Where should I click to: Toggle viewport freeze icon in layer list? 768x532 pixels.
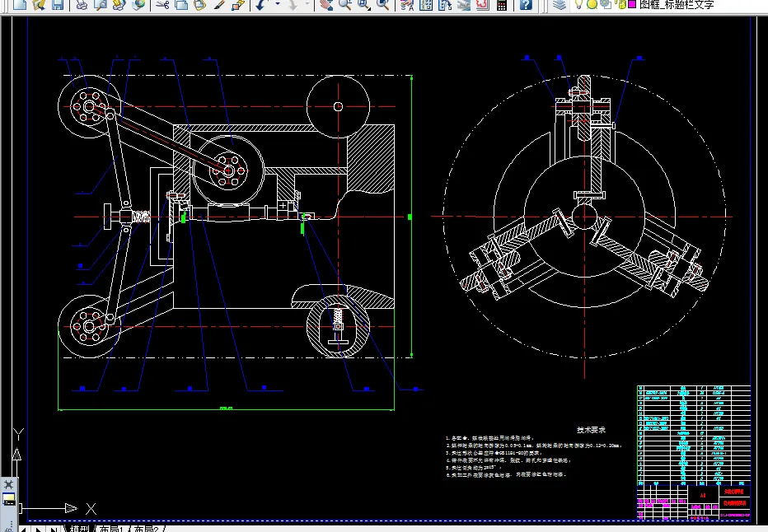click(606, 4)
